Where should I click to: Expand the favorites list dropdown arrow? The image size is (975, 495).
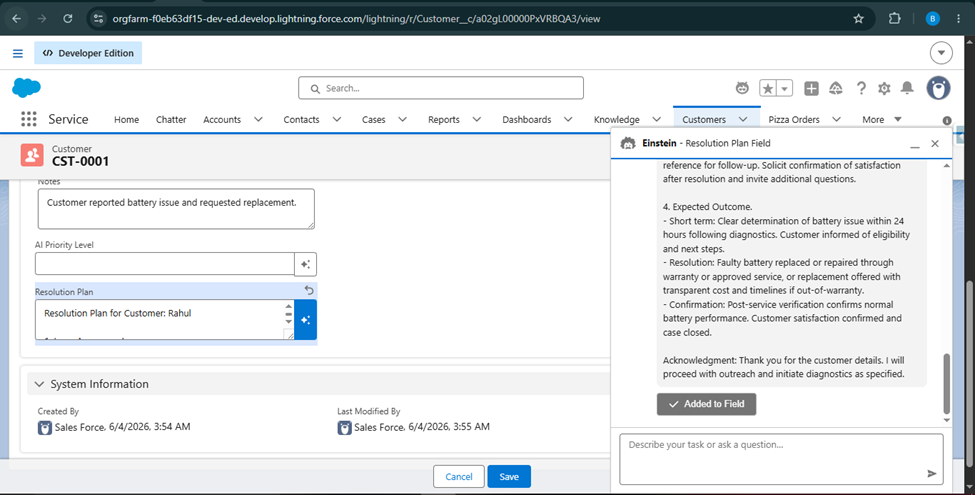click(785, 88)
